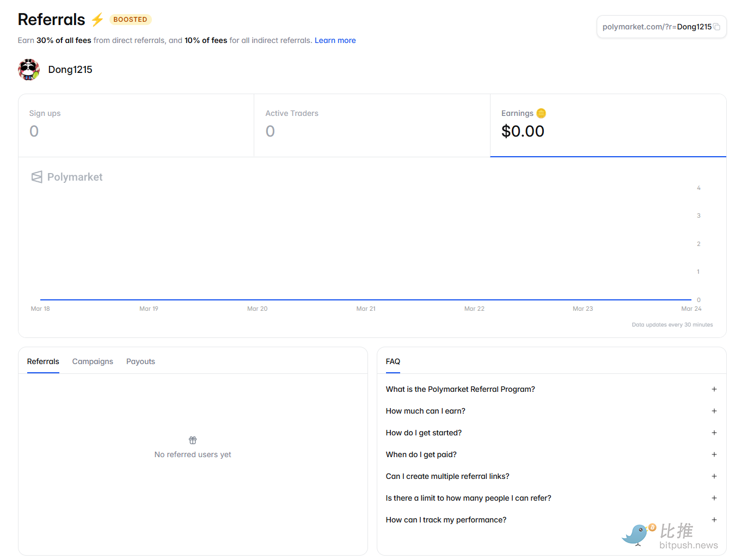
Task: Click the copy icon beside referral link
Action: [x=716, y=27]
